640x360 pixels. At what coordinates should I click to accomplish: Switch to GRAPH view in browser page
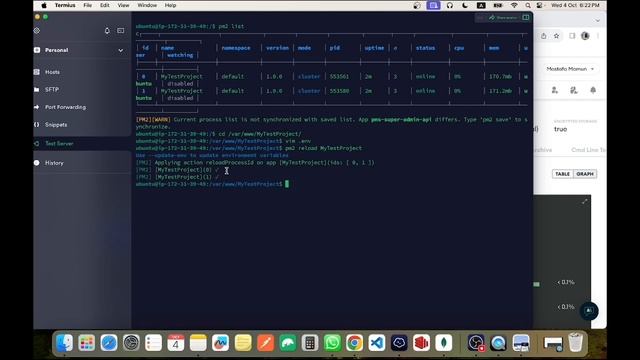(x=585, y=174)
